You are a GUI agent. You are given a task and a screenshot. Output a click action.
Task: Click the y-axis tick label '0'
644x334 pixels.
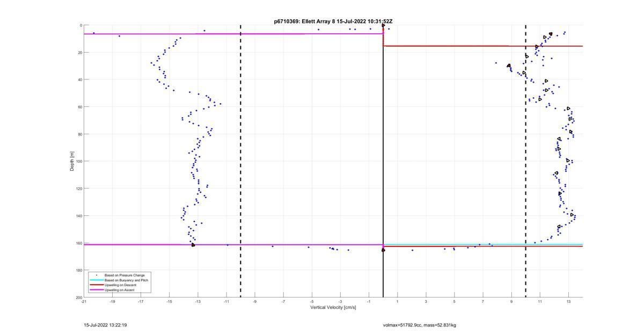point(80,25)
